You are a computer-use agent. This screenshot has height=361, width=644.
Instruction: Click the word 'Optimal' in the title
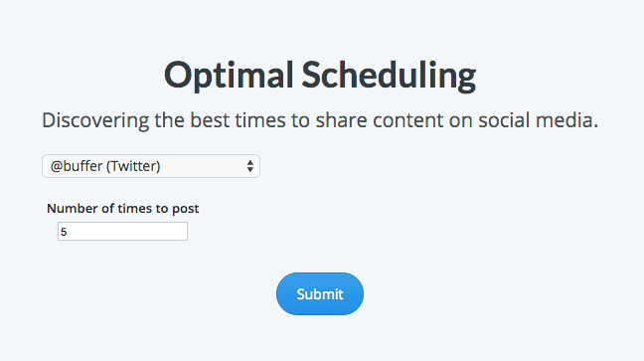pos(229,76)
